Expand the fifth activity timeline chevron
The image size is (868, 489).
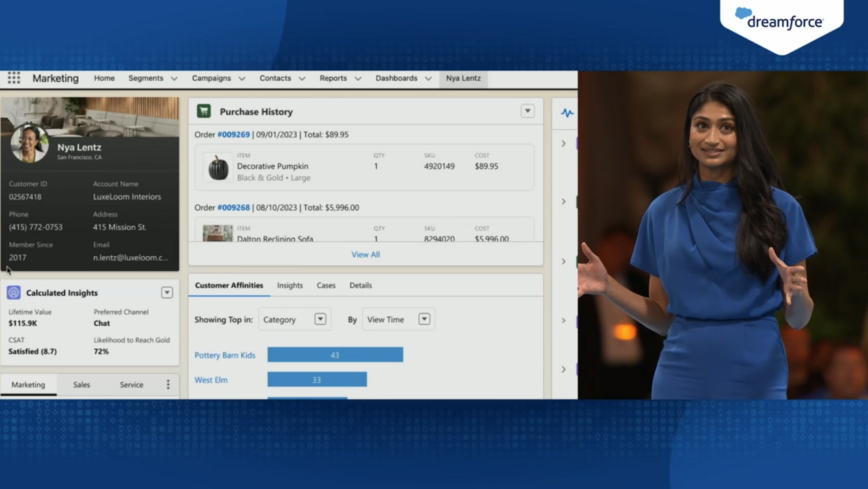point(563,369)
